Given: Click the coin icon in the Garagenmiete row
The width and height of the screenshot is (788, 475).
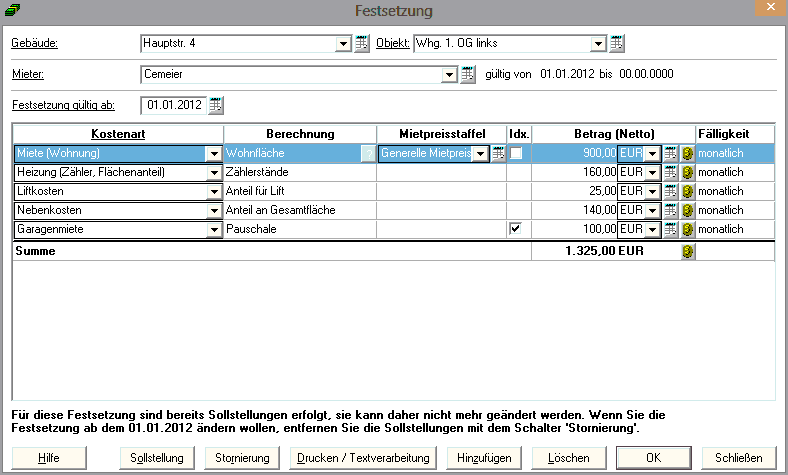Looking at the screenshot, I should 687,229.
